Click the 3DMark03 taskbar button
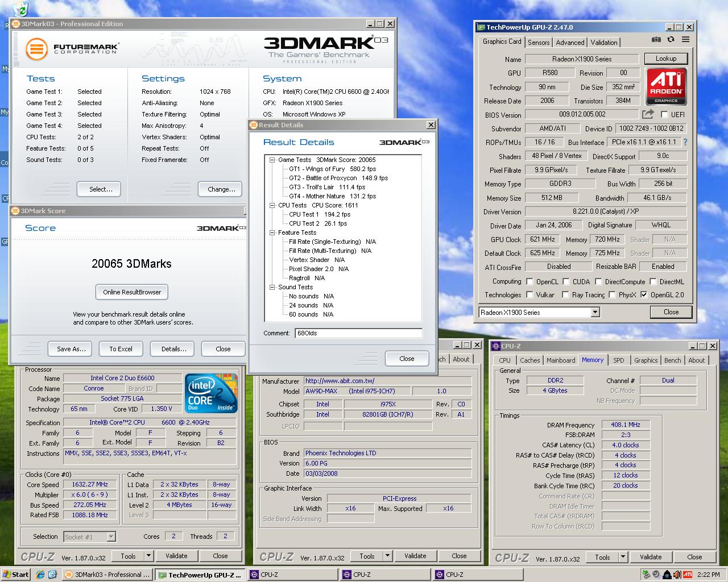The image size is (728, 582). (107, 575)
